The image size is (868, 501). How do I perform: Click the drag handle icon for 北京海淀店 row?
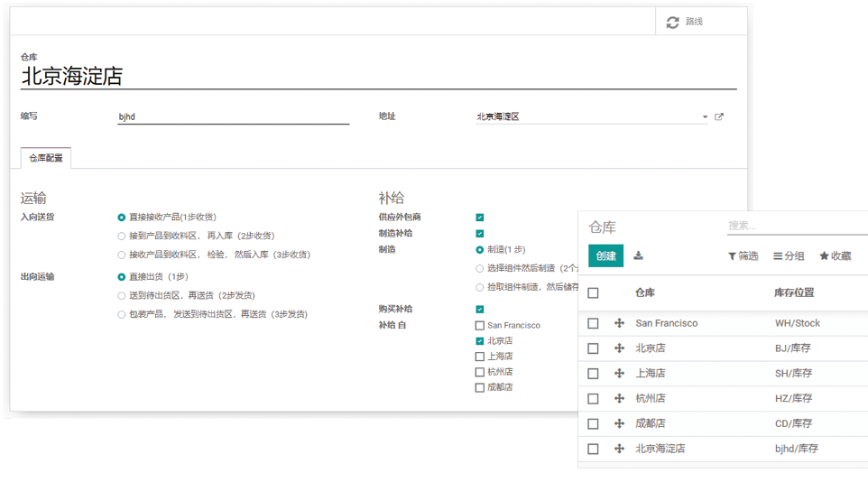[619, 449]
